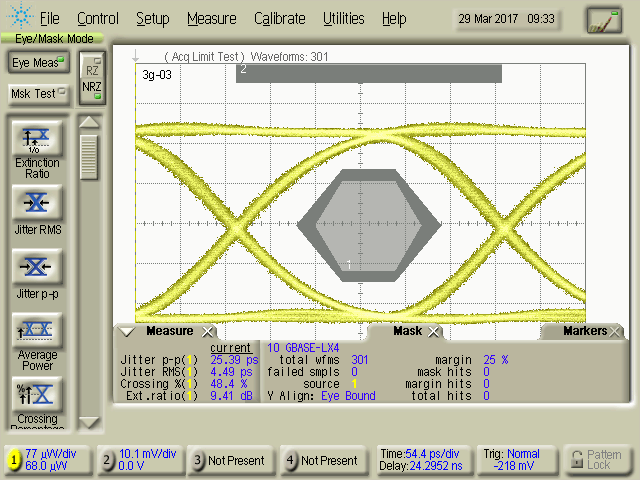Close the Mask tab with its X
Screen dimensions: 640x480
(x=433, y=331)
